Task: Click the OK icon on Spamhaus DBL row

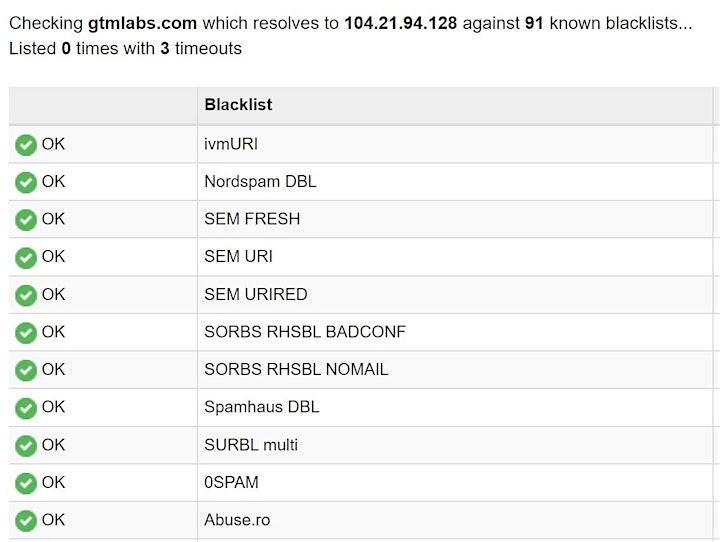Action: coord(26,408)
